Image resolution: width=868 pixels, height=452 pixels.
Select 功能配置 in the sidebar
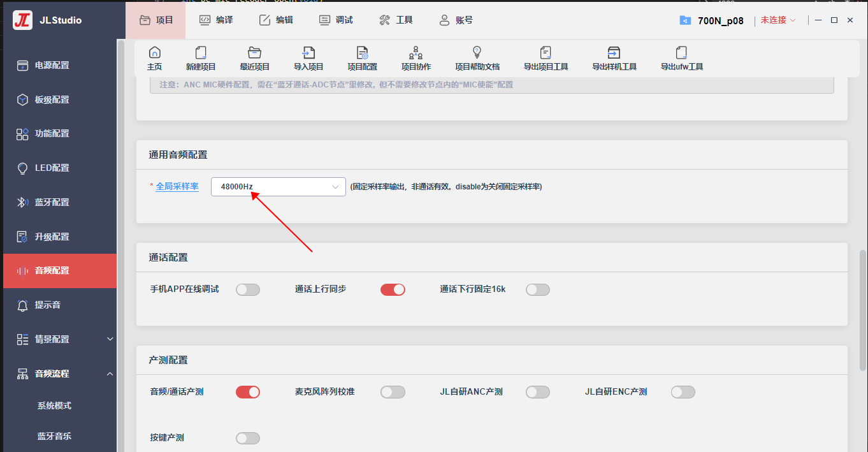pos(59,134)
